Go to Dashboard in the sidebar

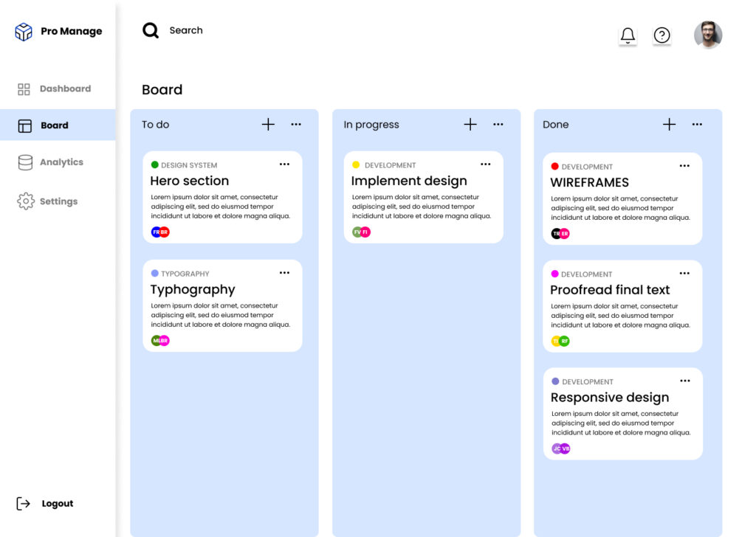65,89
